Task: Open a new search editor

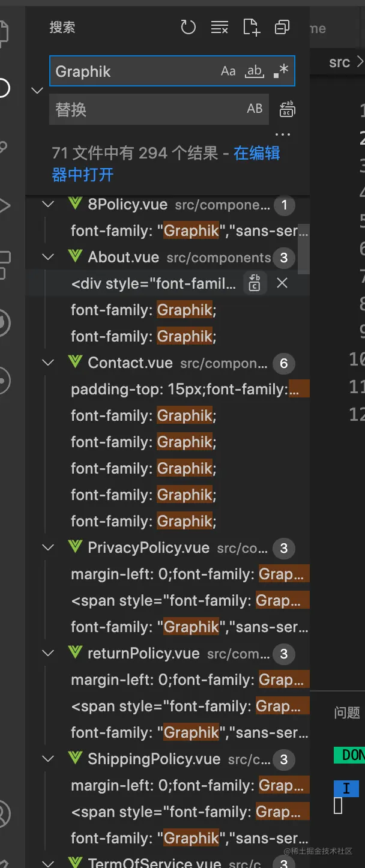Action: click(251, 27)
